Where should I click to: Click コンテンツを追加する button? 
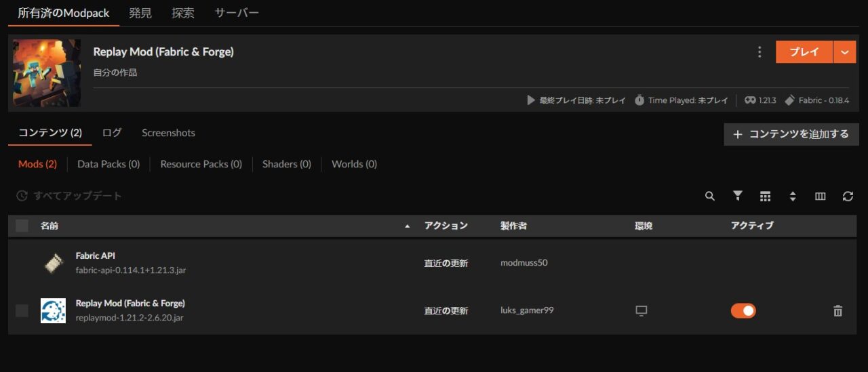click(x=791, y=134)
